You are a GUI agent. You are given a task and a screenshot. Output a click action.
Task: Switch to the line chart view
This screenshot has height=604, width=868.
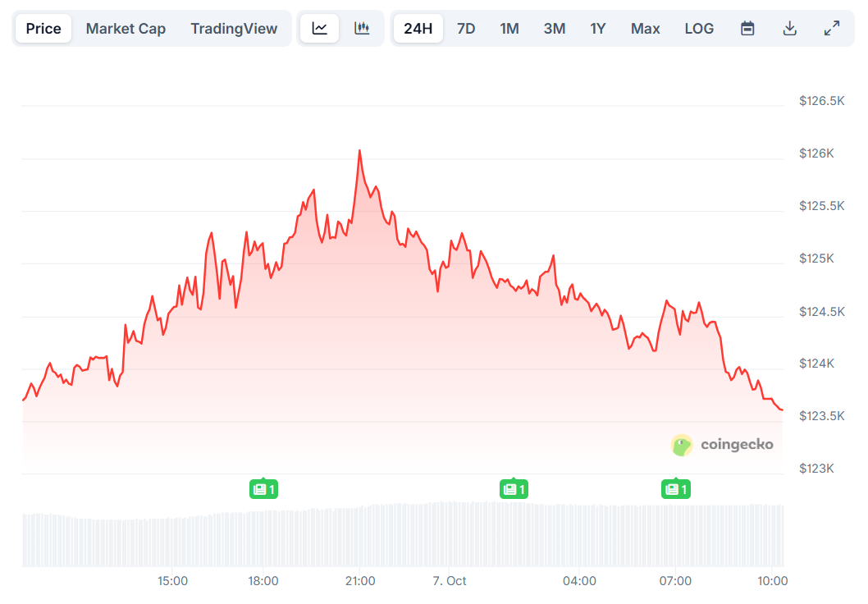pyautogui.click(x=319, y=27)
